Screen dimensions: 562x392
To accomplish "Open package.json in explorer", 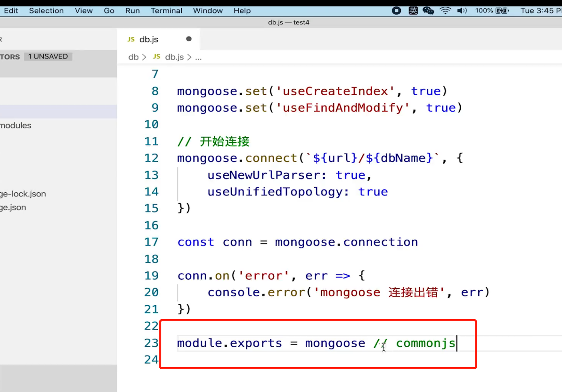I will click(x=13, y=208).
